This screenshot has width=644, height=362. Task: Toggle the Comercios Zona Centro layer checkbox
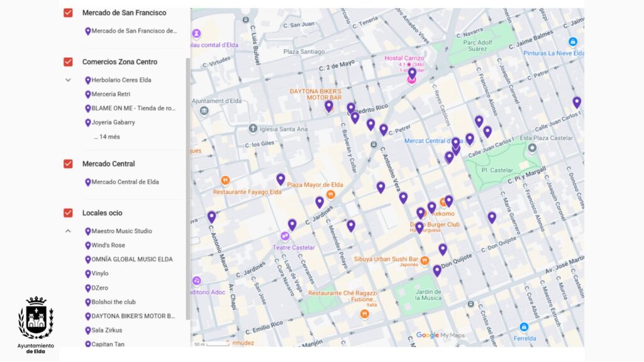[x=68, y=62]
